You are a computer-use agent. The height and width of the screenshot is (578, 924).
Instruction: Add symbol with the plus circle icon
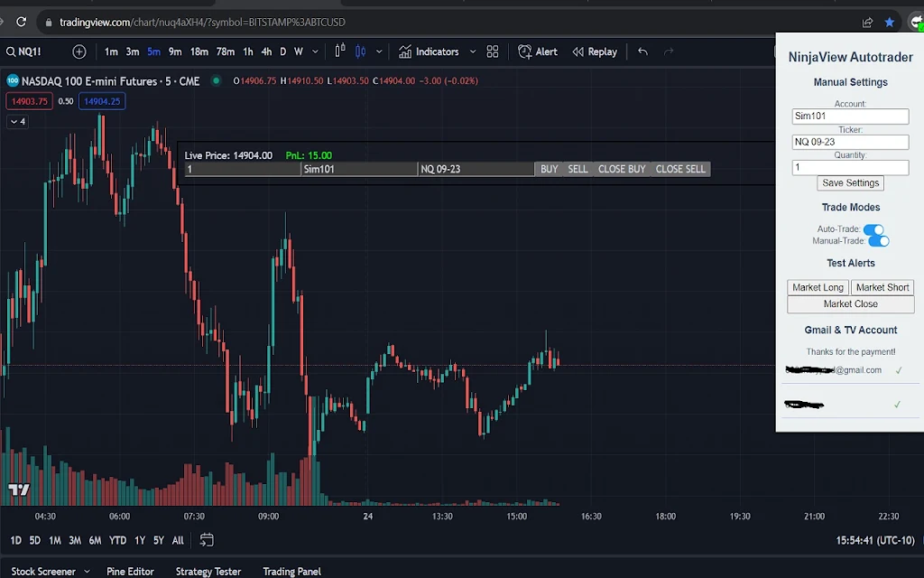[79, 51]
